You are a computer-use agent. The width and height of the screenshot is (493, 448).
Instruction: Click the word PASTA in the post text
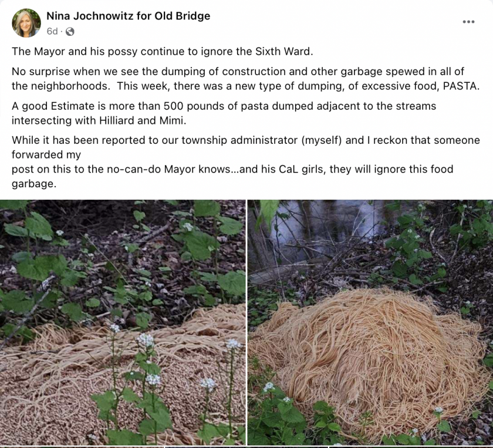[x=461, y=86]
